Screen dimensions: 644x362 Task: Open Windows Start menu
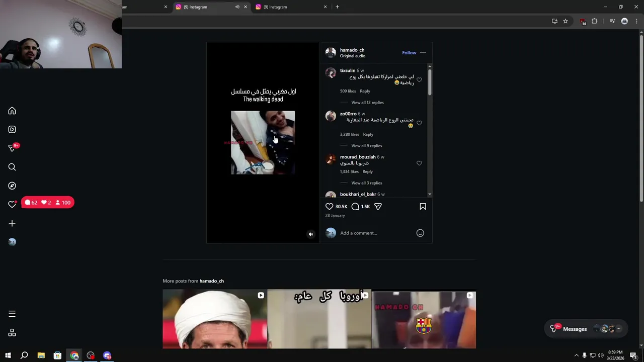[8, 355]
